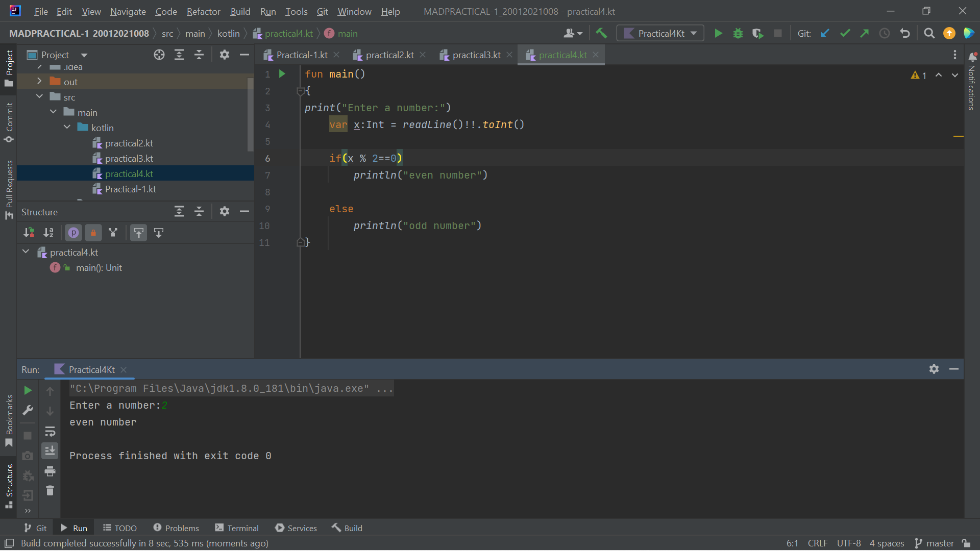Click the Select Opened File target icon
Screen dimensions: 980x551
click(x=159, y=55)
